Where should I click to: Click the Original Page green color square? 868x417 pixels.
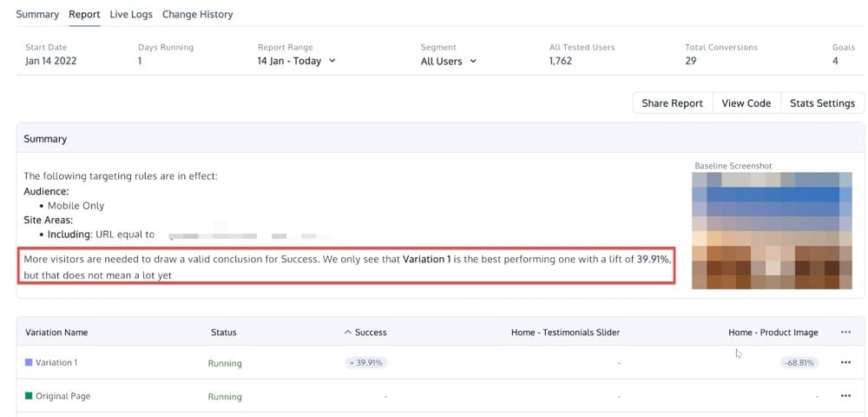(29, 396)
